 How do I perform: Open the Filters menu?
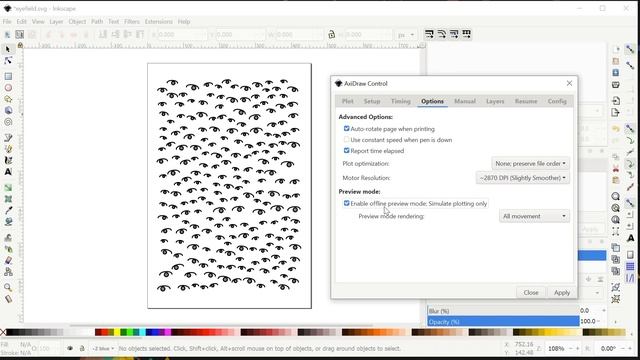point(132,22)
